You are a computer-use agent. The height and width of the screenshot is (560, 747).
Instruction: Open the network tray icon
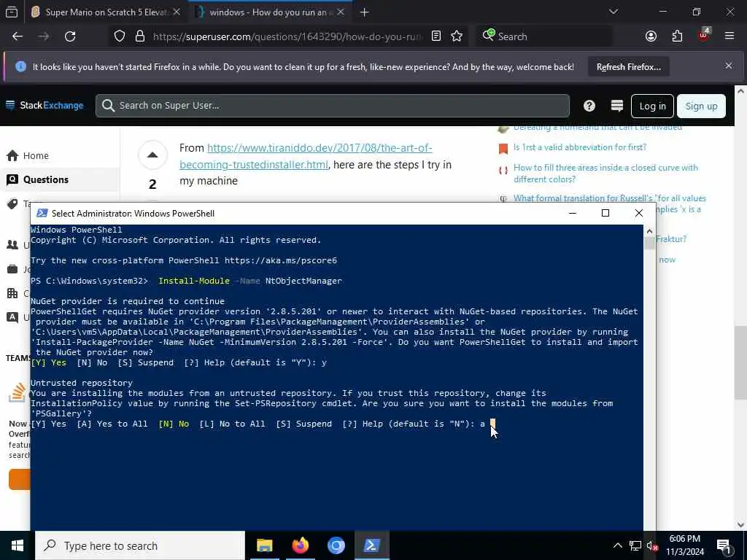[x=635, y=545]
